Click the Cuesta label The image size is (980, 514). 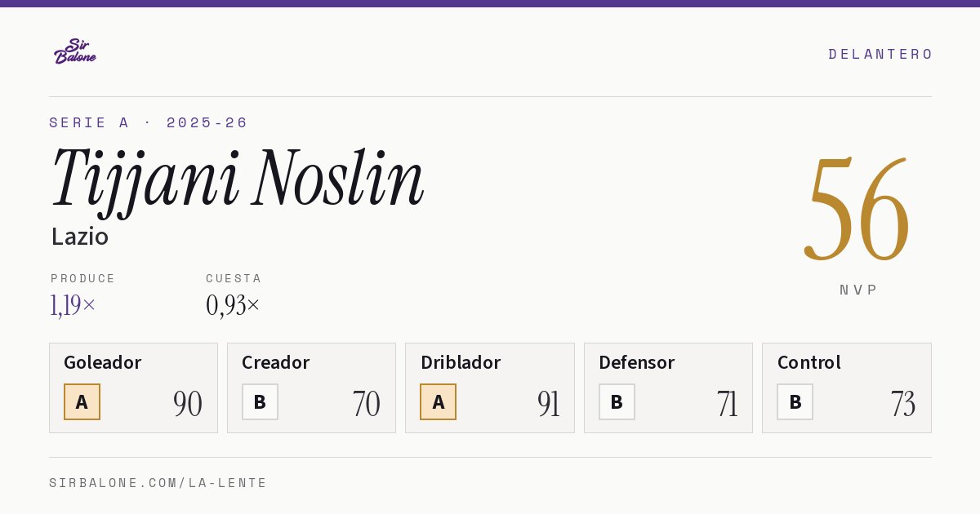point(234,278)
